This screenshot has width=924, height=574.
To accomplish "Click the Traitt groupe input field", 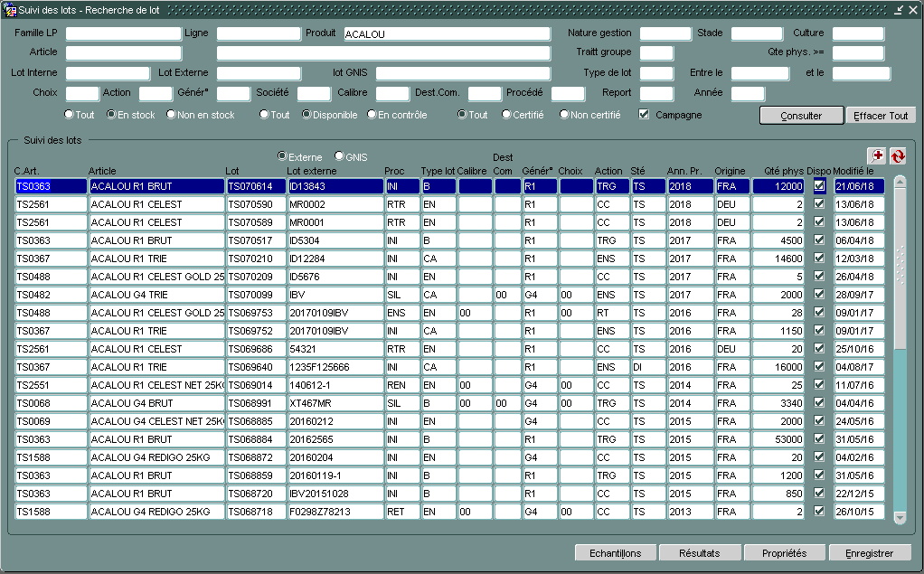I will [656, 53].
